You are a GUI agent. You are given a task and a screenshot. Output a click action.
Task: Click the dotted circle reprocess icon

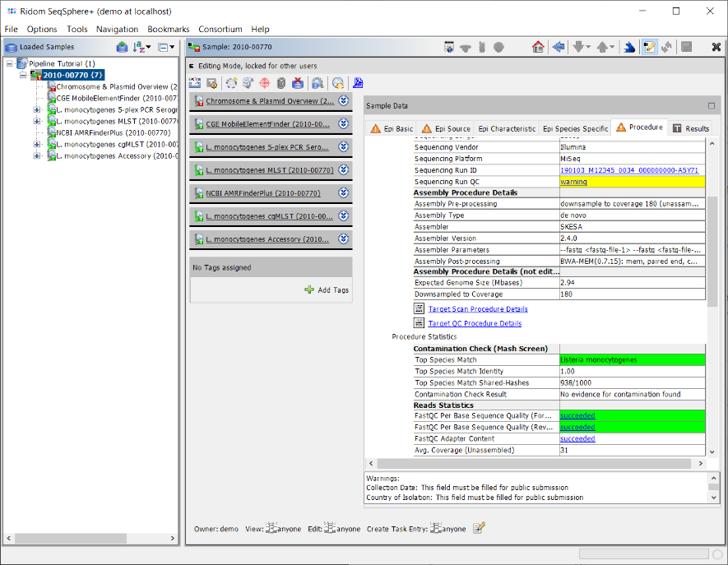pos(231,83)
